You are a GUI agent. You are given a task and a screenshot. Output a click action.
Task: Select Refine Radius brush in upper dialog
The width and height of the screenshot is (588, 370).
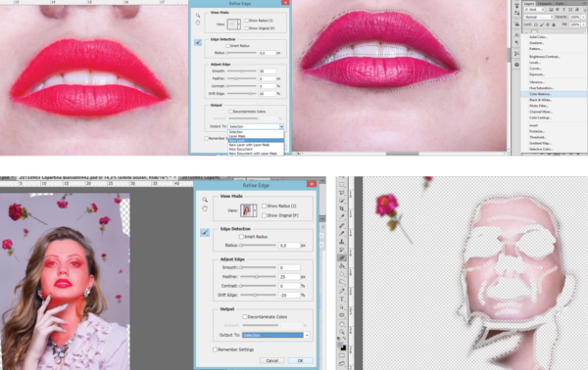pyautogui.click(x=198, y=42)
